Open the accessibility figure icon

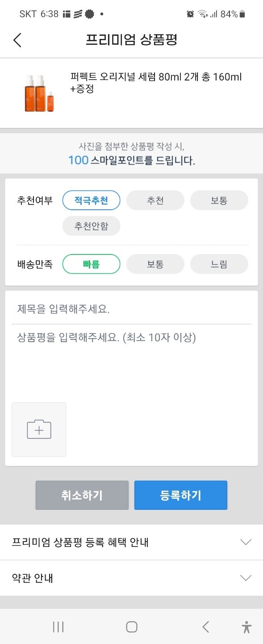click(246, 627)
